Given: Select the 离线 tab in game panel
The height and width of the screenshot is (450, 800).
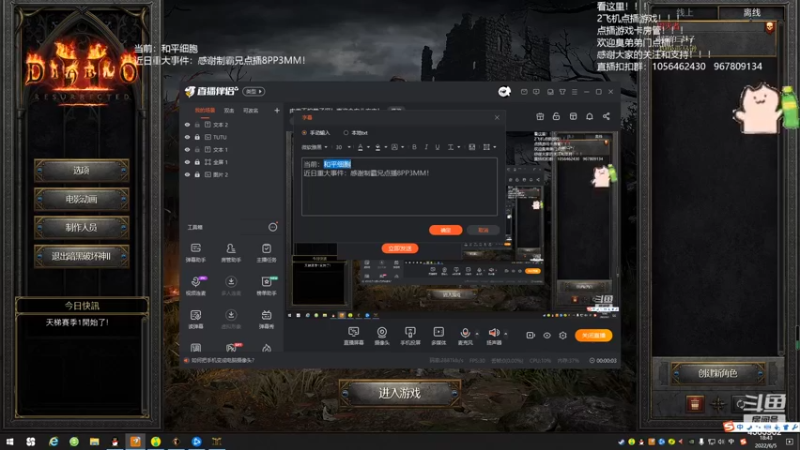Looking at the screenshot, I should tap(751, 13).
